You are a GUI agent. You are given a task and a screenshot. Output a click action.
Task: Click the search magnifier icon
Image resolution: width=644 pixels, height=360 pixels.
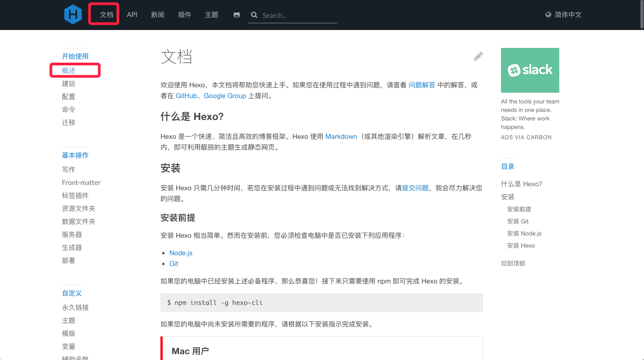point(254,15)
